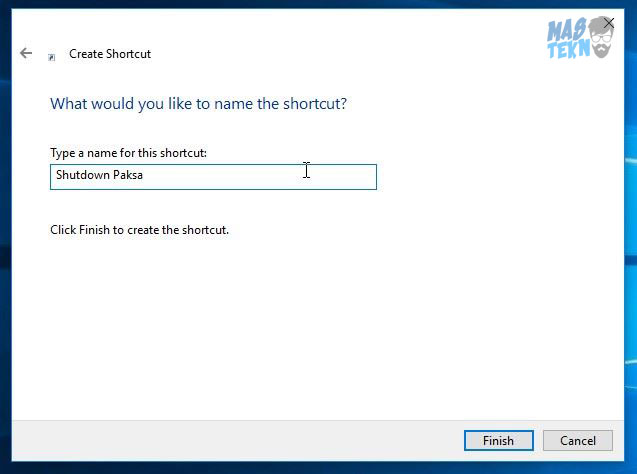Click the Shutdown Paksa name field
Image resolution: width=637 pixels, height=474 pixels.
[213, 177]
